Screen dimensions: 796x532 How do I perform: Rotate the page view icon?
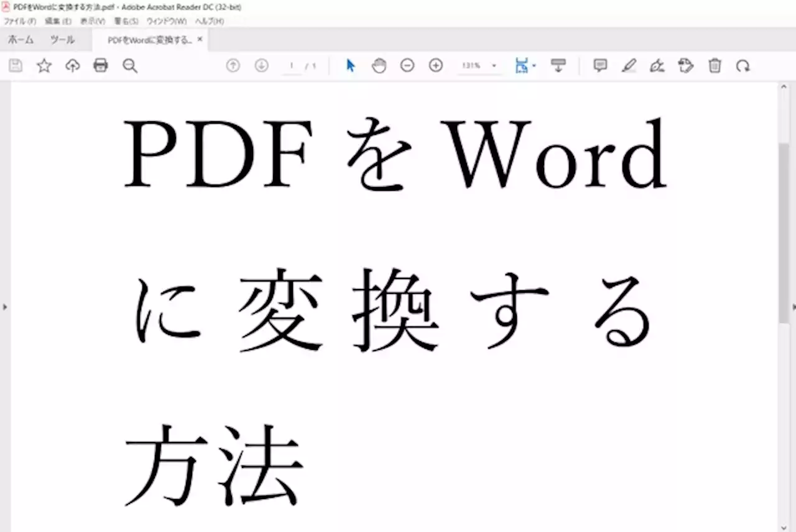coord(743,65)
